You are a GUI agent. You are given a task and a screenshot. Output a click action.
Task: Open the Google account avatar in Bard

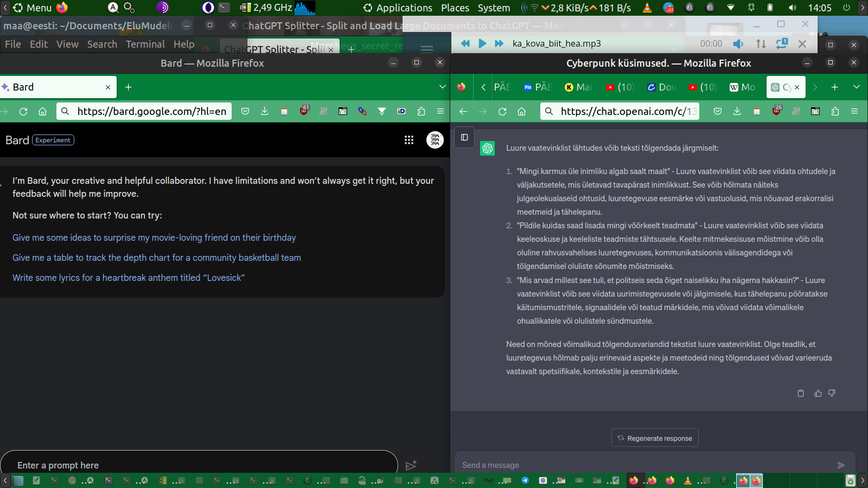435,140
